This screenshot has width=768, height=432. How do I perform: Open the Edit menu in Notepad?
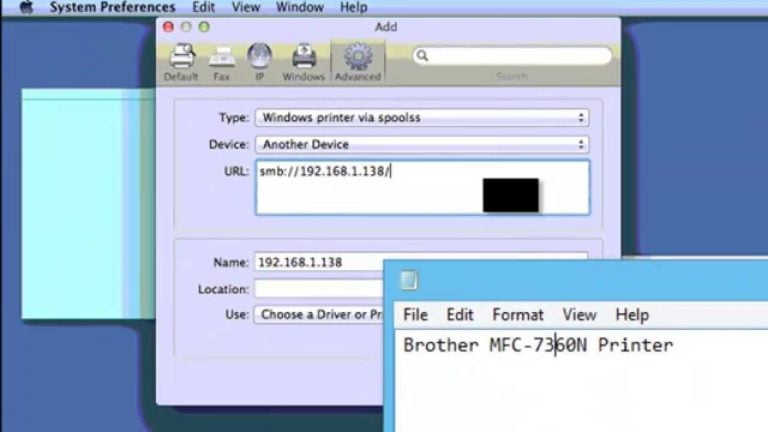tap(459, 315)
